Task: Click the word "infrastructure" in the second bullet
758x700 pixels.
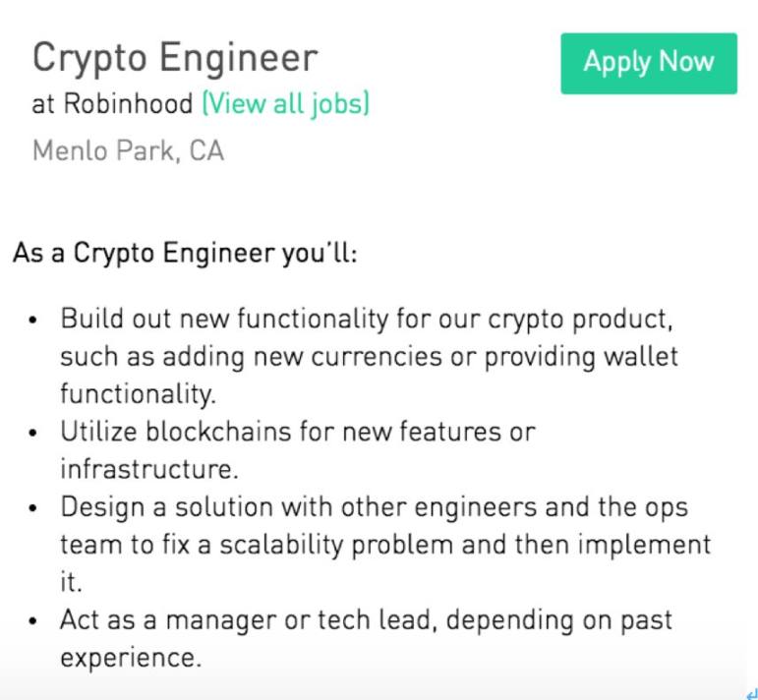Action: point(144,468)
